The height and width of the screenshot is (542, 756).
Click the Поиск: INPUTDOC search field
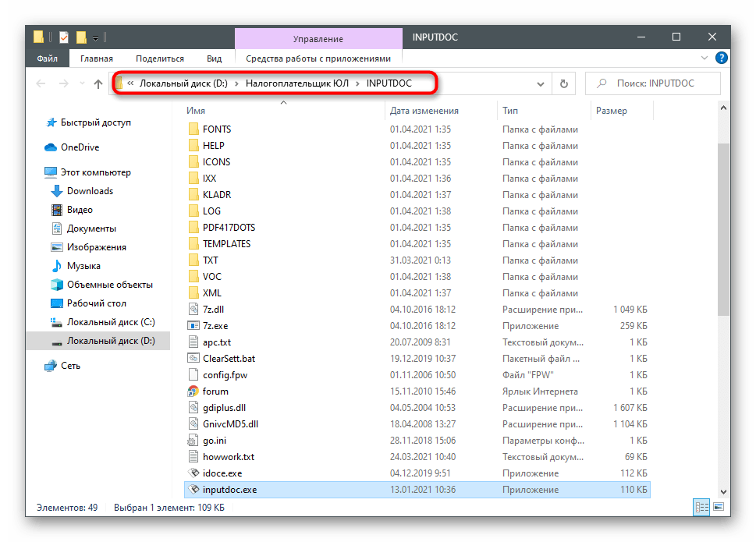click(x=653, y=83)
